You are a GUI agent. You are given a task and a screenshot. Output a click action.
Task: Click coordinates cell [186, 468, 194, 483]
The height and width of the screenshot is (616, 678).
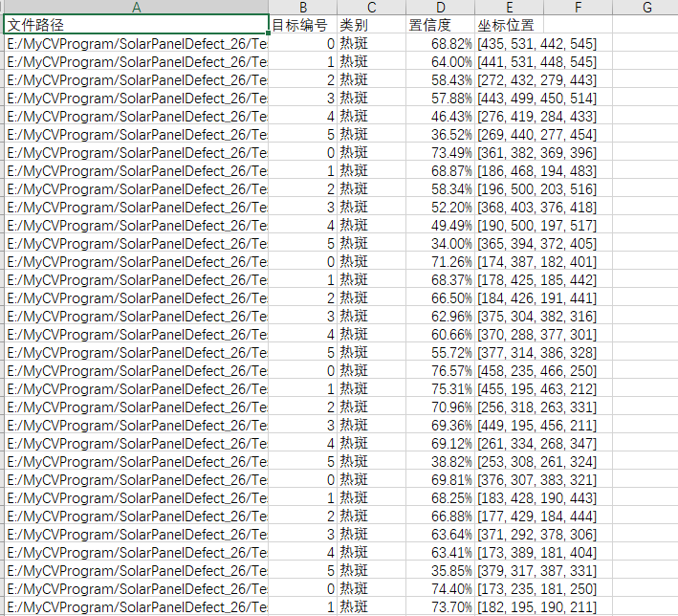[536, 170]
